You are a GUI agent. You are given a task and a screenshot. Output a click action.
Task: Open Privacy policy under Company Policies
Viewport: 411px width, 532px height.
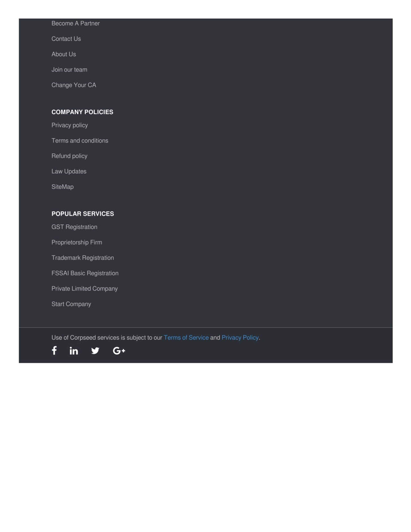70,125
